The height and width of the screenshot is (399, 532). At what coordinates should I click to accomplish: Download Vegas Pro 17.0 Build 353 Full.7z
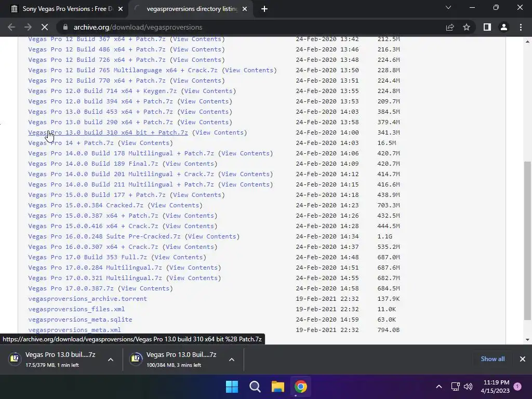coord(87,257)
